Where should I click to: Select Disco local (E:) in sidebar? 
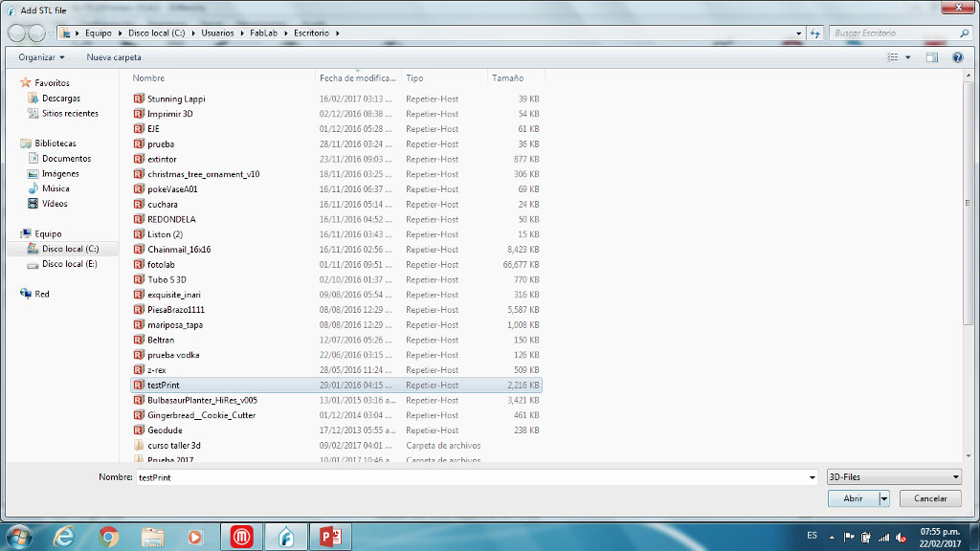[x=69, y=264]
